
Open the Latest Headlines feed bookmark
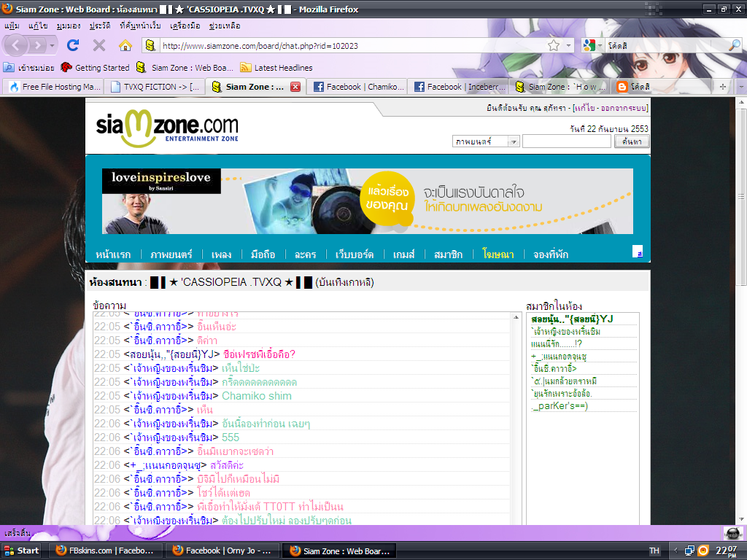[x=276, y=68]
